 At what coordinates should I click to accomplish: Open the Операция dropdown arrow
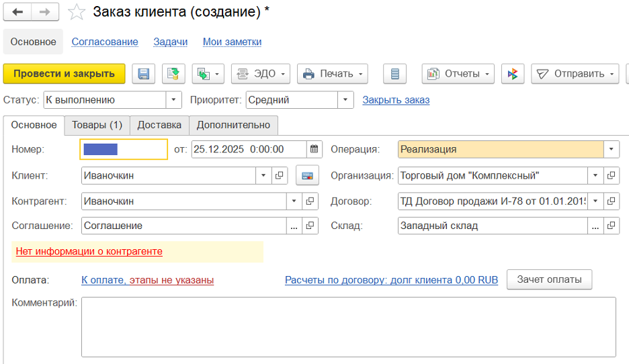[612, 149]
